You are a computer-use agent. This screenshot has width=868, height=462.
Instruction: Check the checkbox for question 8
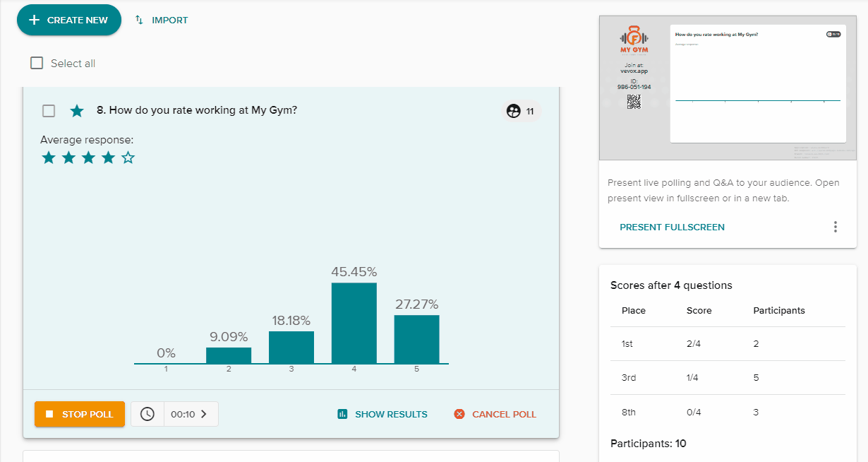(48, 110)
